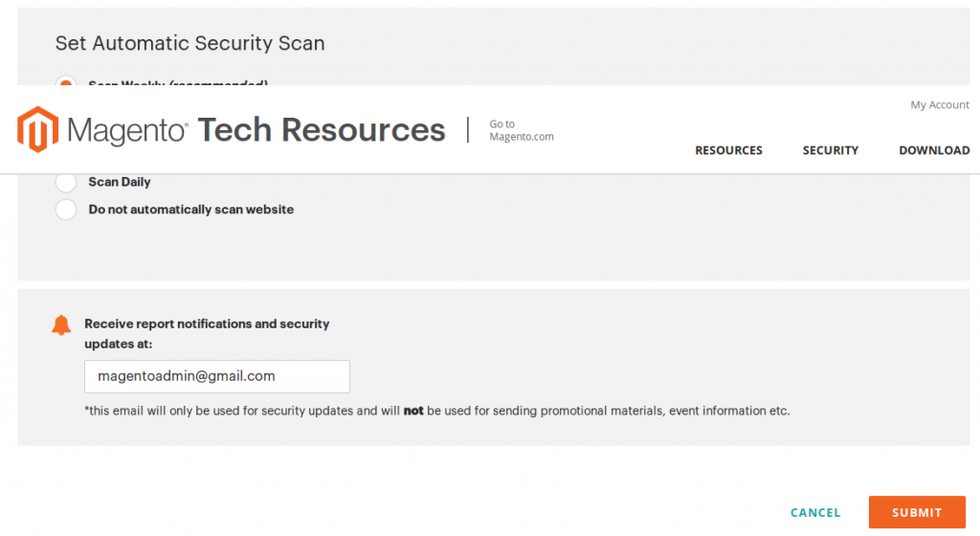980x536 pixels.
Task: Click the Receive report notifications label
Action: click(207, 334)
